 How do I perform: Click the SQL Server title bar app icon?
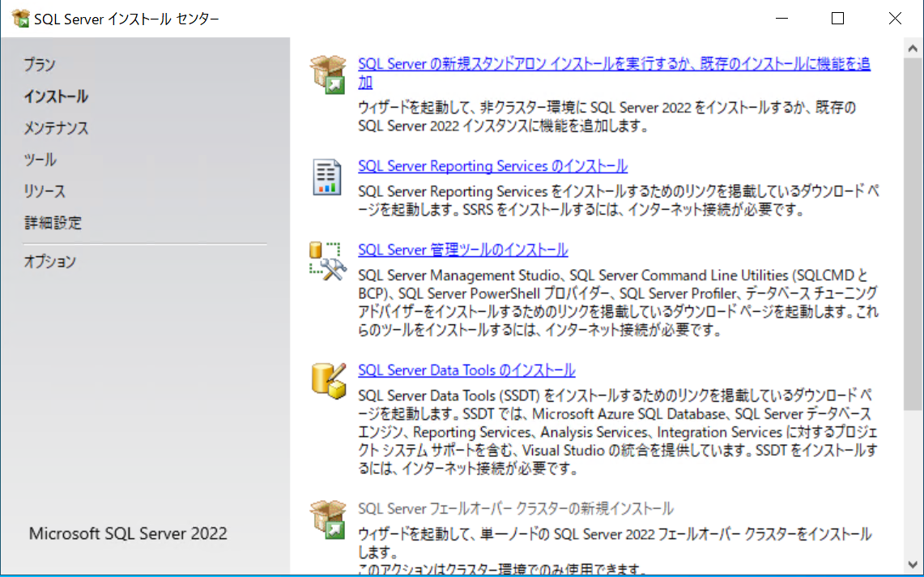point(20,19)
